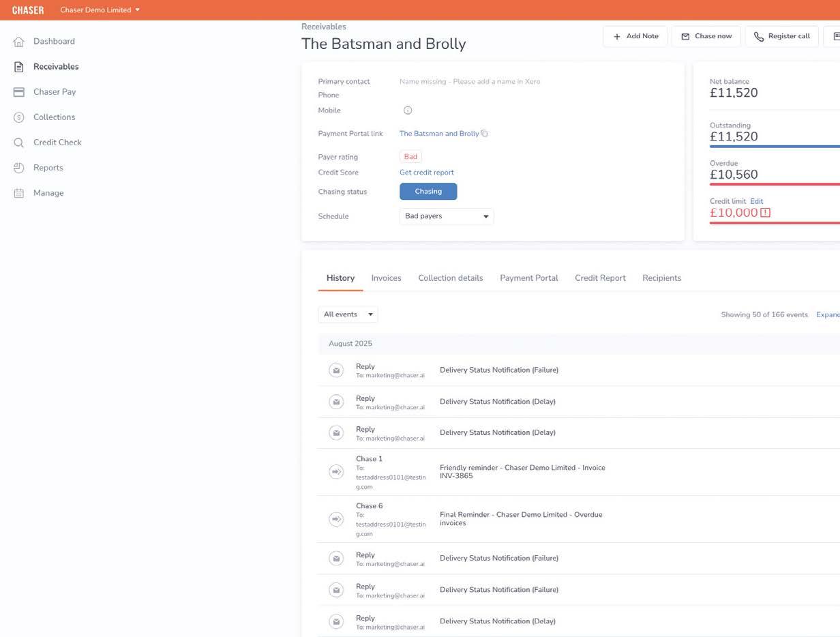Click the Get credit report link
This screenshot has width=840, height=637.
[426, 173]
